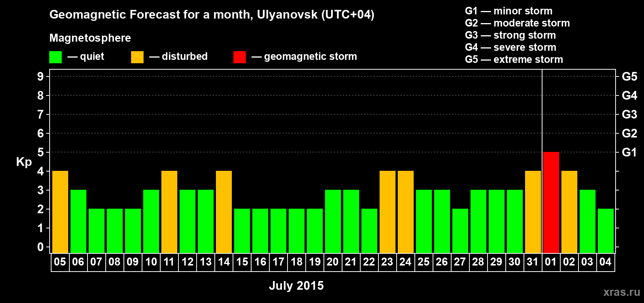644x303 pixels.
Task: Click the orange bar for July 14
Action: [224, 212]
